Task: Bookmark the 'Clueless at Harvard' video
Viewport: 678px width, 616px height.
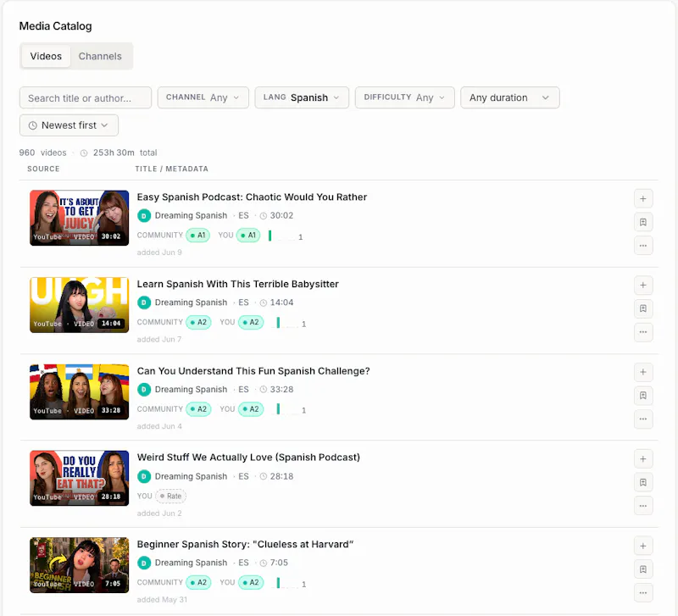Action: [x=643, y=569]
